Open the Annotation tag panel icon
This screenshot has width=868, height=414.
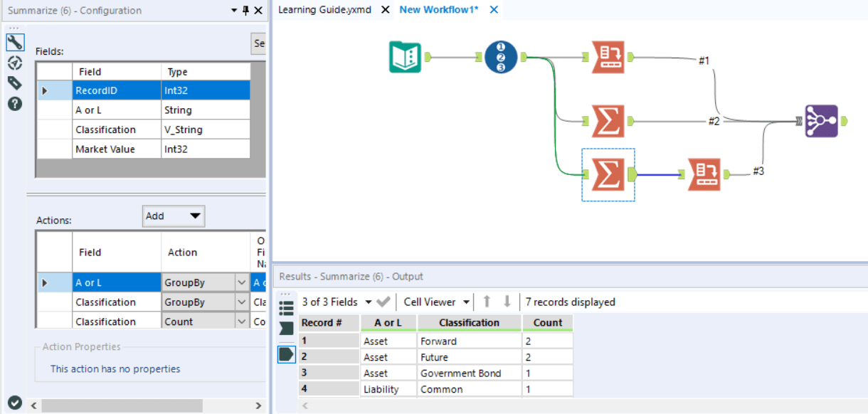click(14, 83)
